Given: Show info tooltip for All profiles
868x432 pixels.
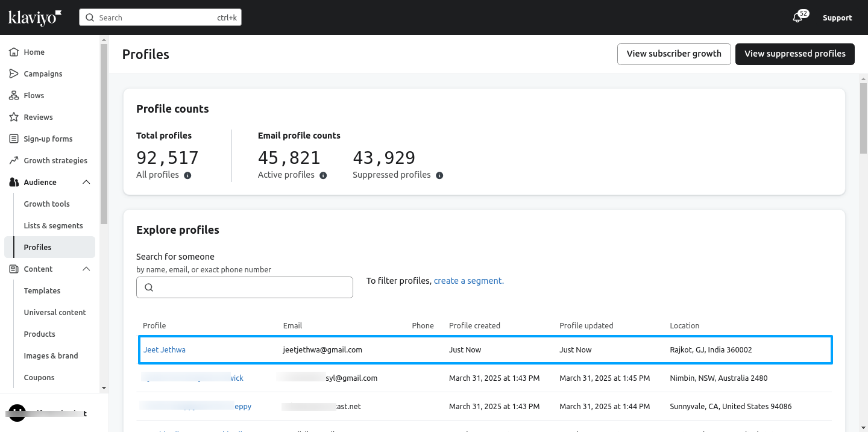Looking at the screenshot, I should [187, 175].
